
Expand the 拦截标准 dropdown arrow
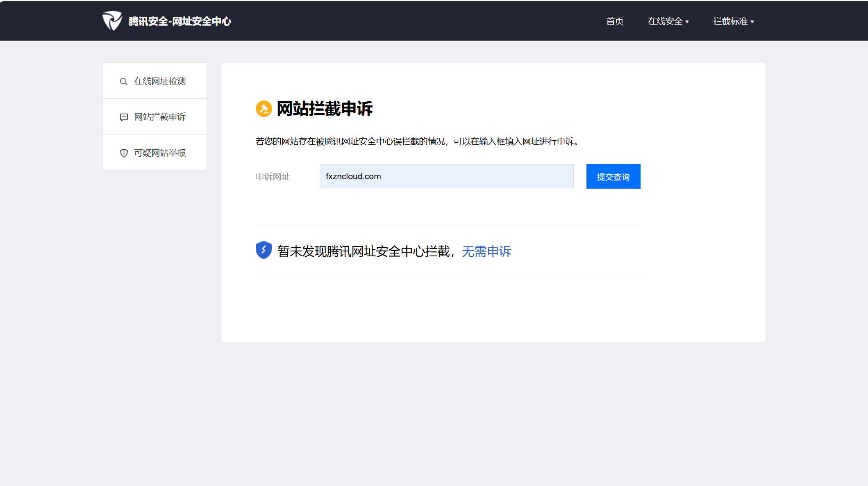[x=752, y=22]
